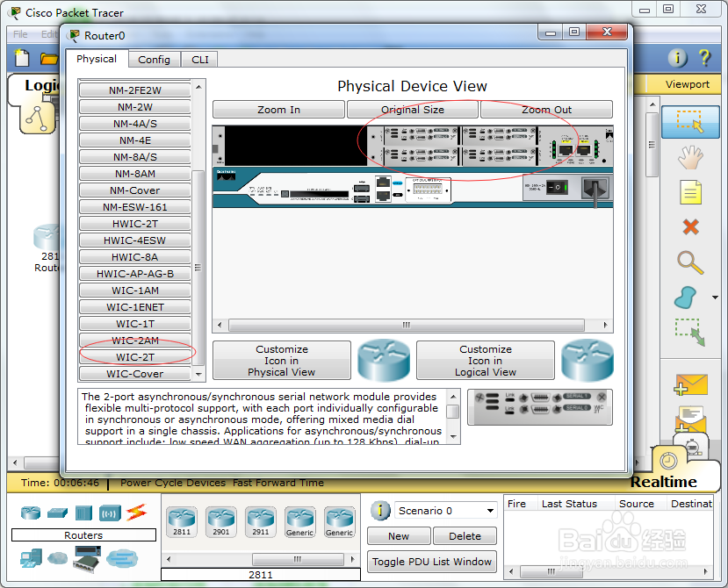
Task: Click Customize Icon in Physical View
Action: [281, 361]
